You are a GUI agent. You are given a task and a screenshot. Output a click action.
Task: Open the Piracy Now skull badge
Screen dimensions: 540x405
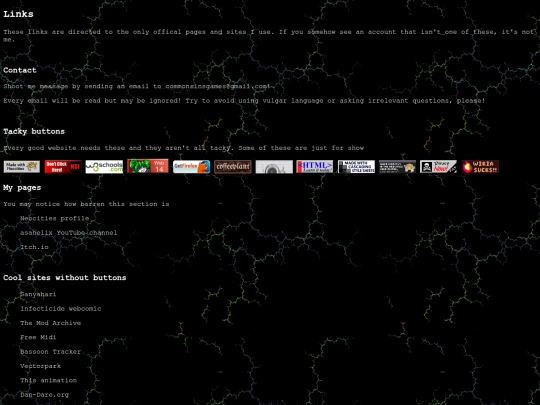tap(438, 167)
